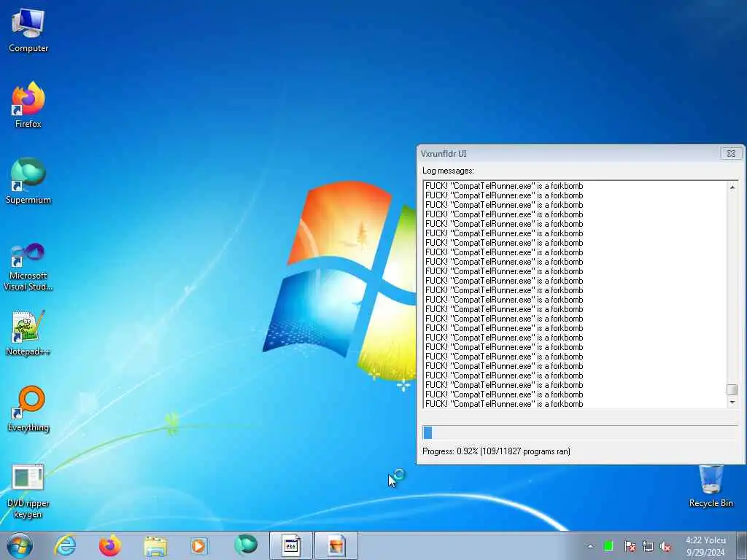The image size is (747, 560).
Task: Click the last running app taskbar button
Action: (x=336, y=545)
